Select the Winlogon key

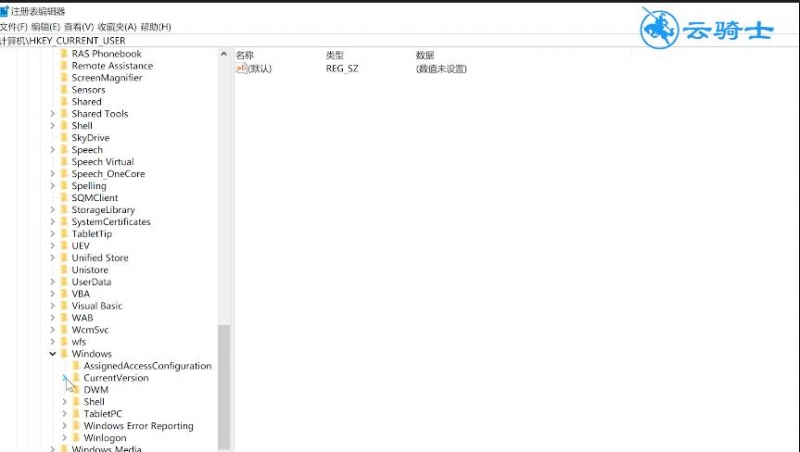coord(105,438)
